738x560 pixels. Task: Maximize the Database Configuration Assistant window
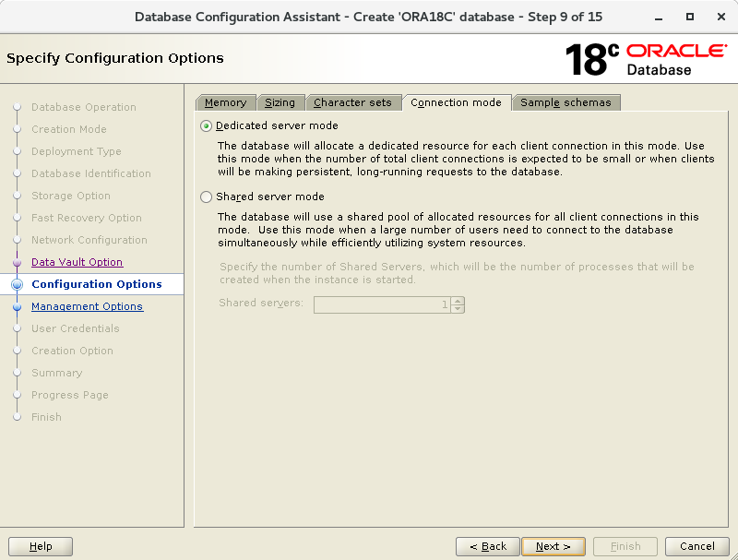[x=689, y=17]
